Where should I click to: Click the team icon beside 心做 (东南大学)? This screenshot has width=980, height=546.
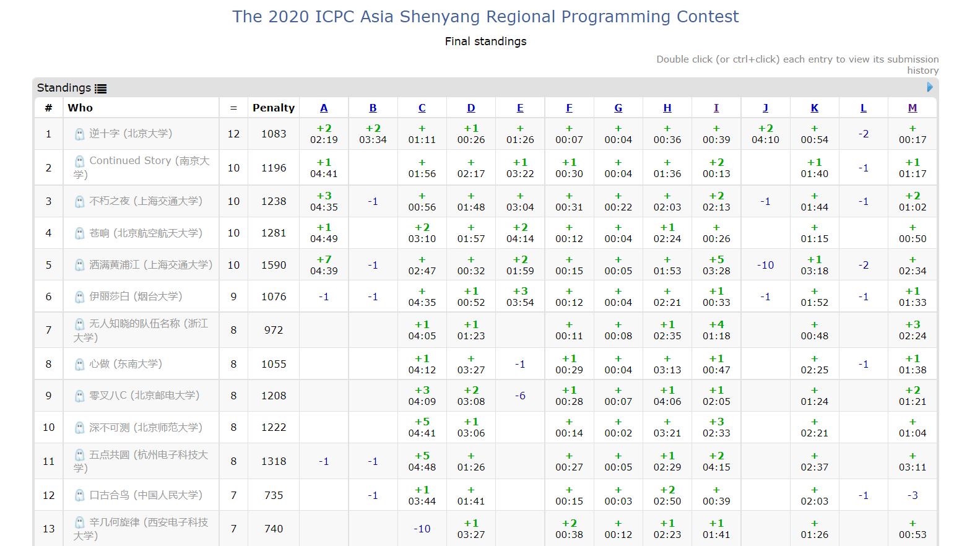click(79, 364)
